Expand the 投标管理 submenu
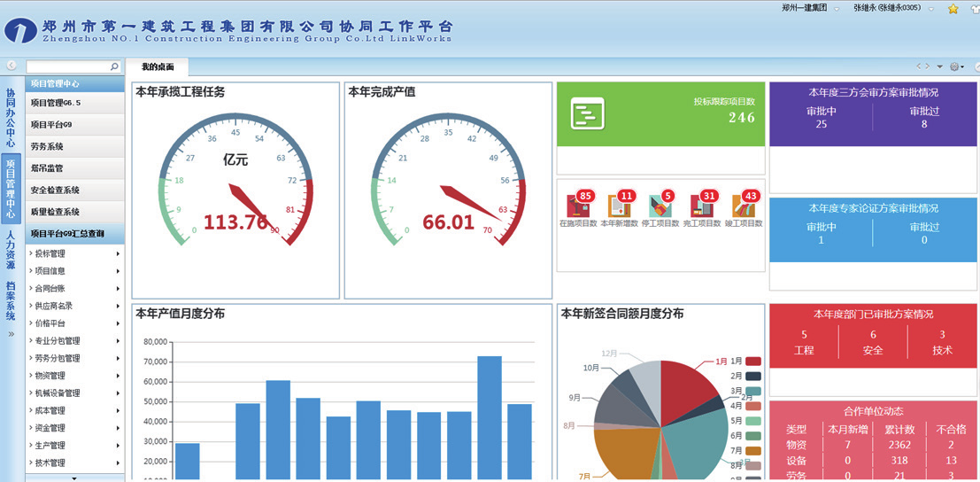 [74, 254]
